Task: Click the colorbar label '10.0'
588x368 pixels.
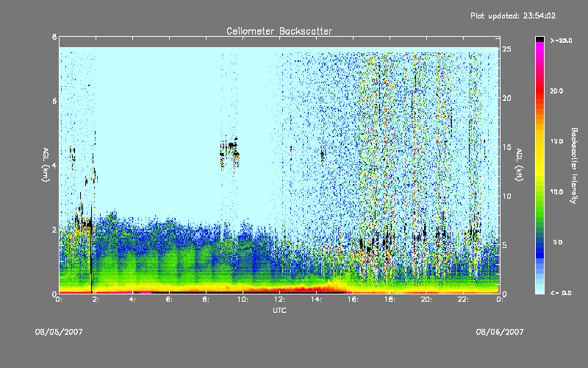Action: tap(556, 192)
